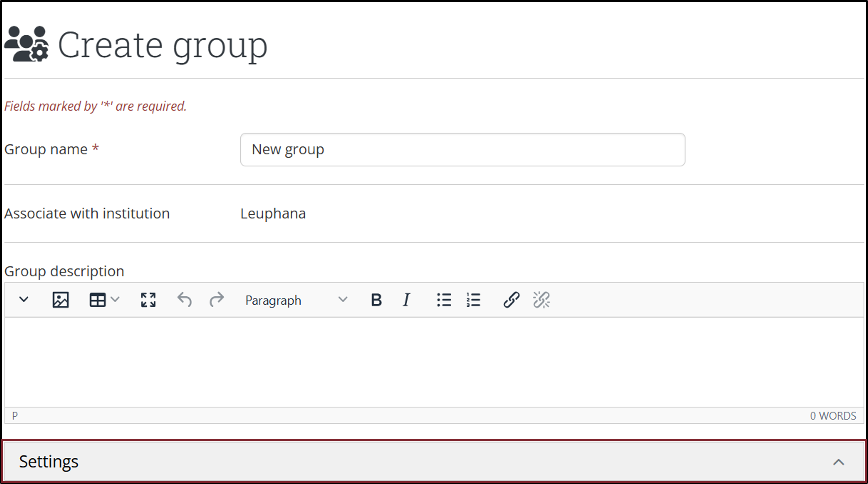Click the 0 WORDS counter
Viewport: 868px width, 484px height.
tap(833, 416)
